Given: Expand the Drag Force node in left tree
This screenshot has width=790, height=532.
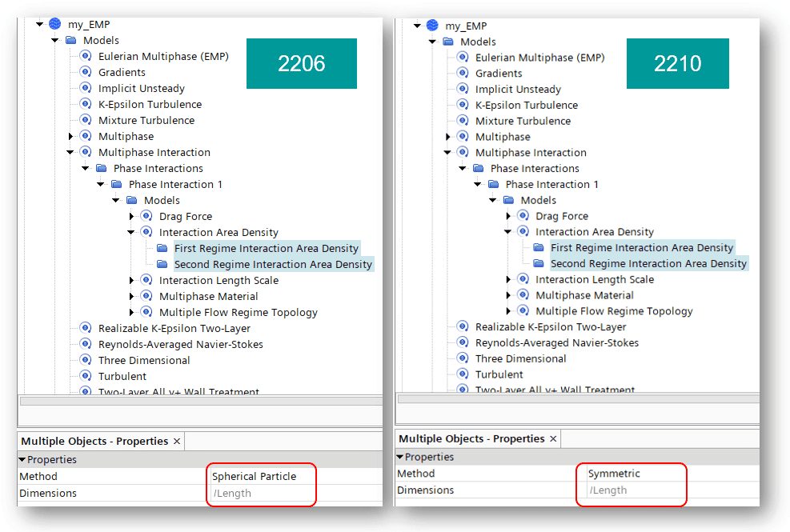Looking at the screenshot, I should click(x=131, y=217).
